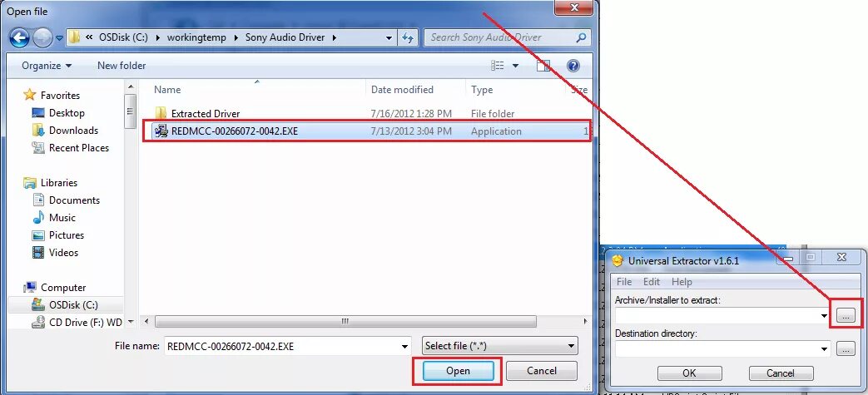This screenshot has width=868, height=395.
Task: Click the Desktop icon in sidebar
Action: click(38, 113)
